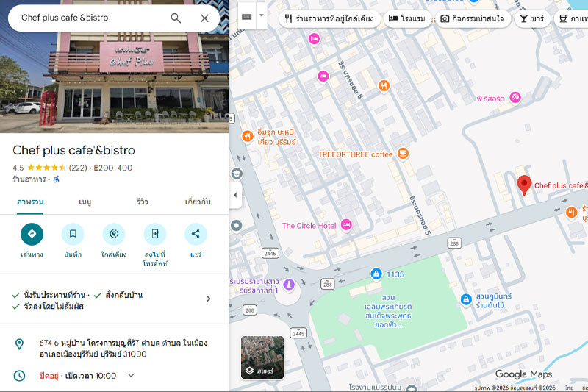This screenshot has height=392, width=588.
Task: Click the search magnifier icon
Action: [x=176, y=18]
